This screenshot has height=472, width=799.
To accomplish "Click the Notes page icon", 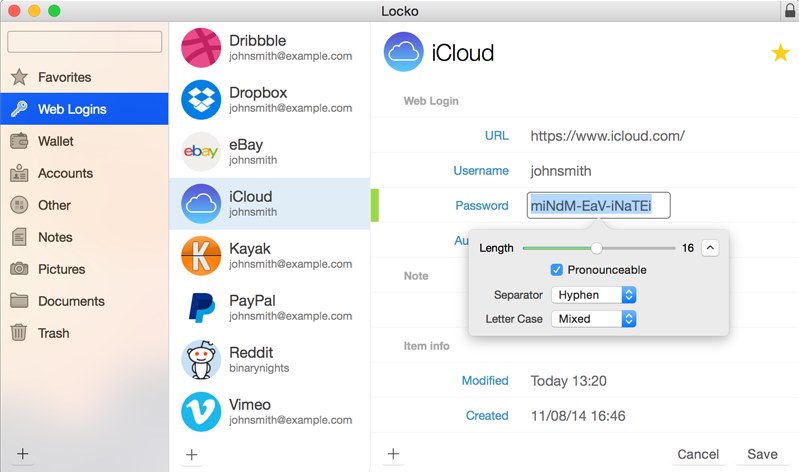I will pyautogui.click(x=19, y=237).
